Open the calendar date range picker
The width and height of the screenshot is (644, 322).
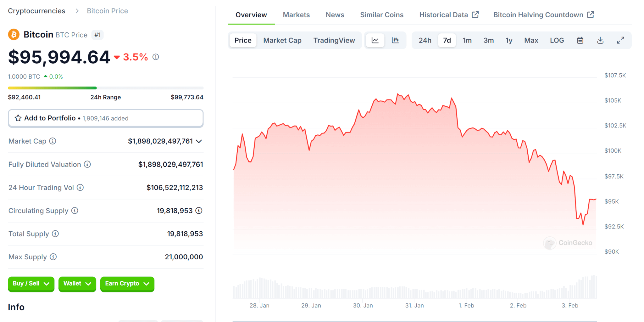(580, 40)
